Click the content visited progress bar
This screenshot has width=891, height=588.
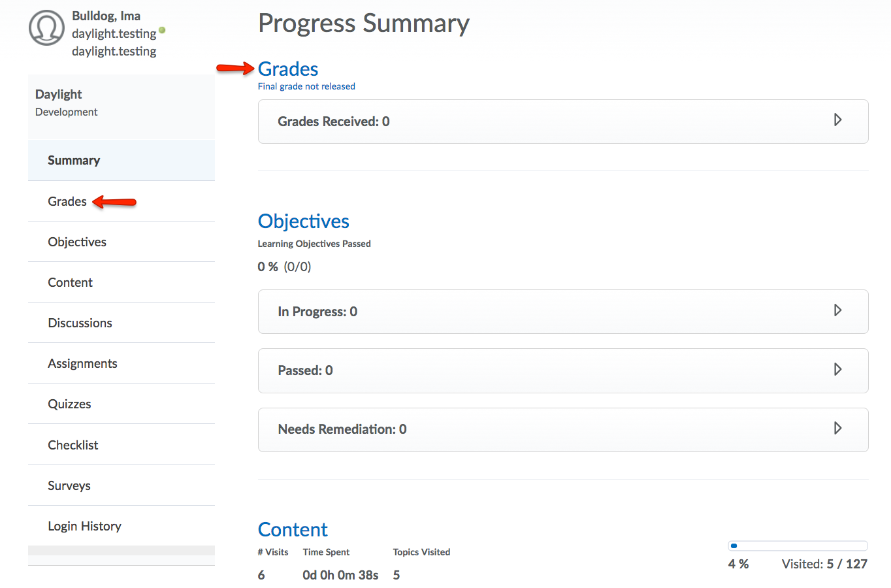point(798,546)
